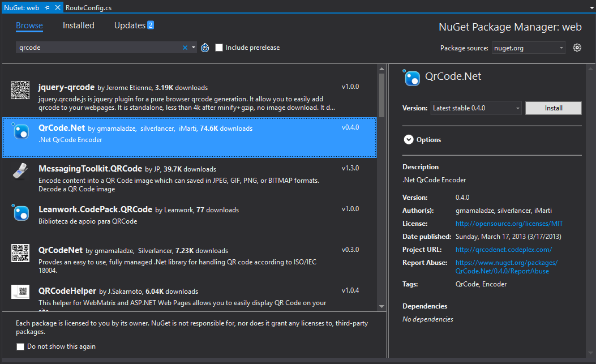
Task: Unpin the NuGet: web tab
Action: click(x=47, y=8)
